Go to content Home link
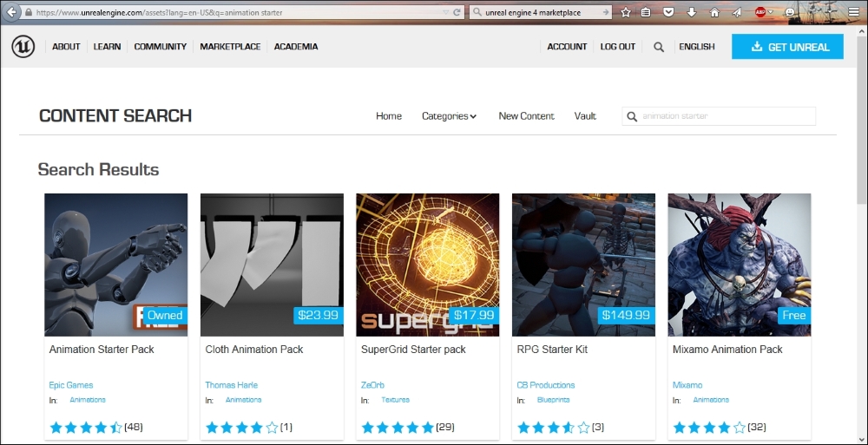 tap(389, 116)
